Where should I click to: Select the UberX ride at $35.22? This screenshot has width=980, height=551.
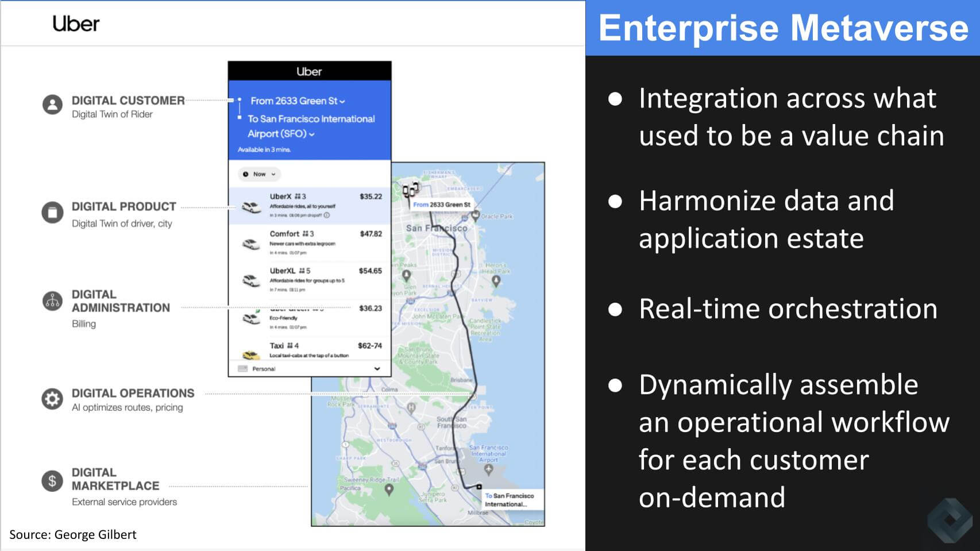pos(322,205)
